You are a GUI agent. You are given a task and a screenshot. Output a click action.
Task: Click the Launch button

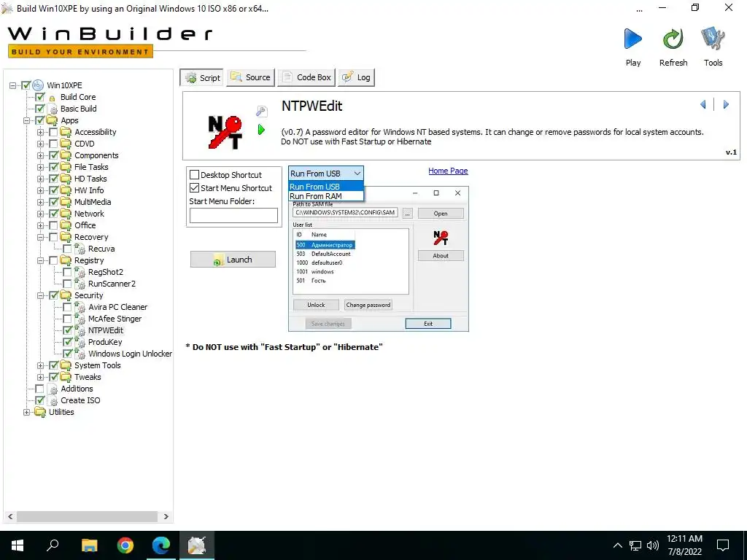(x=233, y=260)
